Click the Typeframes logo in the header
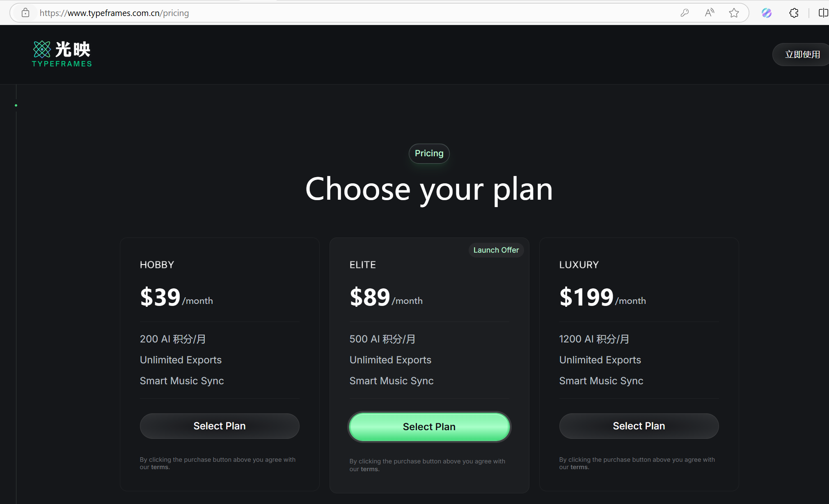This screenshot has height=504, width=829. pos(62,54)
